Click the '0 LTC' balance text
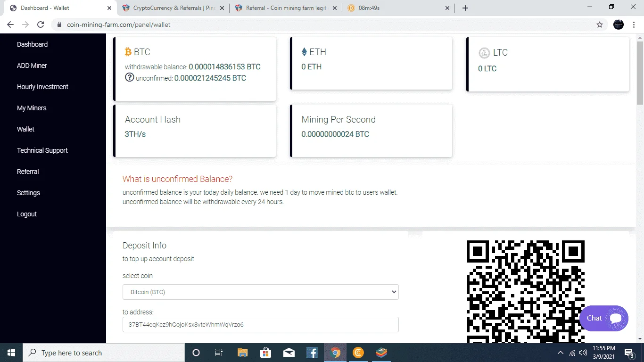 click(x=487, y=68)
